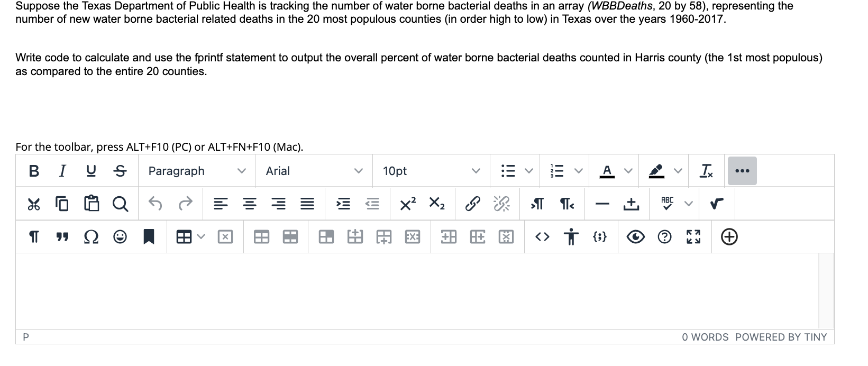The width and height of the screenshot is (868, 366).
Task: Expand bullet list style options arrow
Action: [528, 171]
